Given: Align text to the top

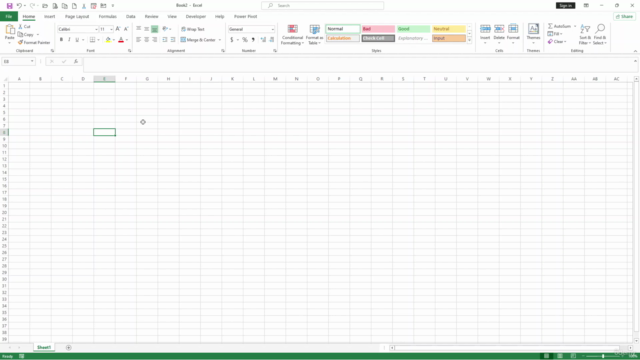Looking at the screenshot, I should pyautogui.click(x=139, y=29).
